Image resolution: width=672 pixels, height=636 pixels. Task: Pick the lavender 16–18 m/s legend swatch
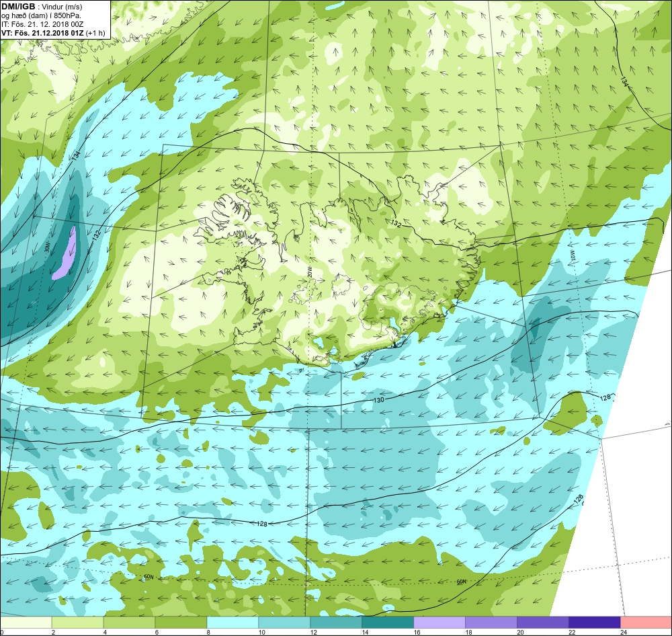click(x=439, y=622)
